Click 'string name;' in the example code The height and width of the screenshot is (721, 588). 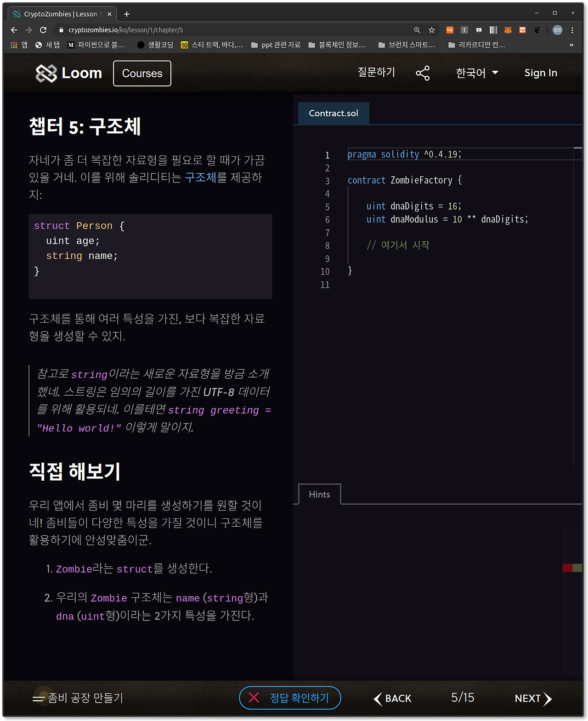click(82, 256)
